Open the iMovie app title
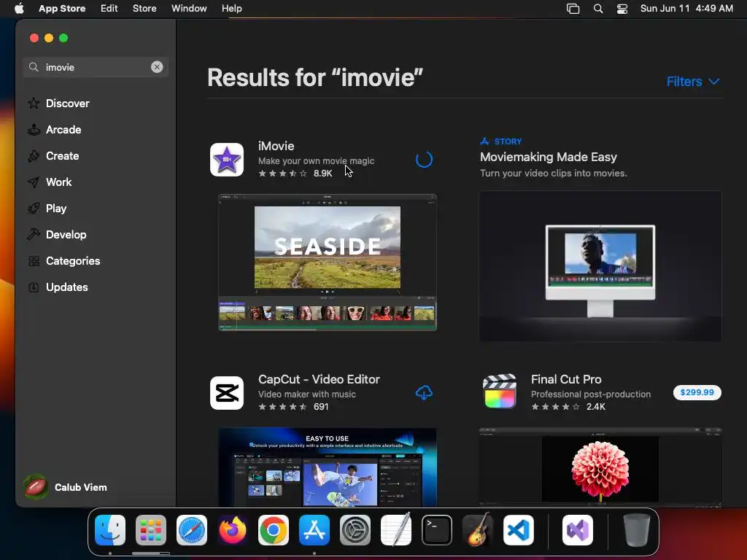The image size is (747, 560). 276,146
